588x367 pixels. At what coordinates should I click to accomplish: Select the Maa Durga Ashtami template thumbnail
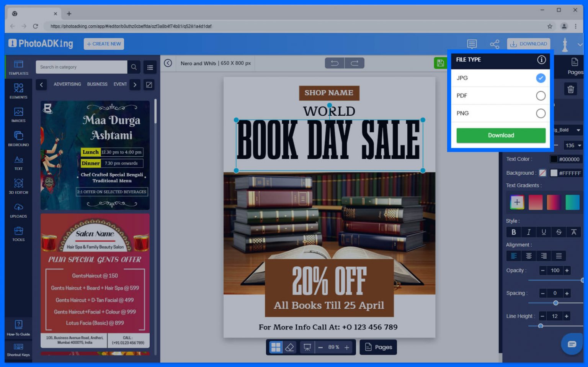coord(95,155)
